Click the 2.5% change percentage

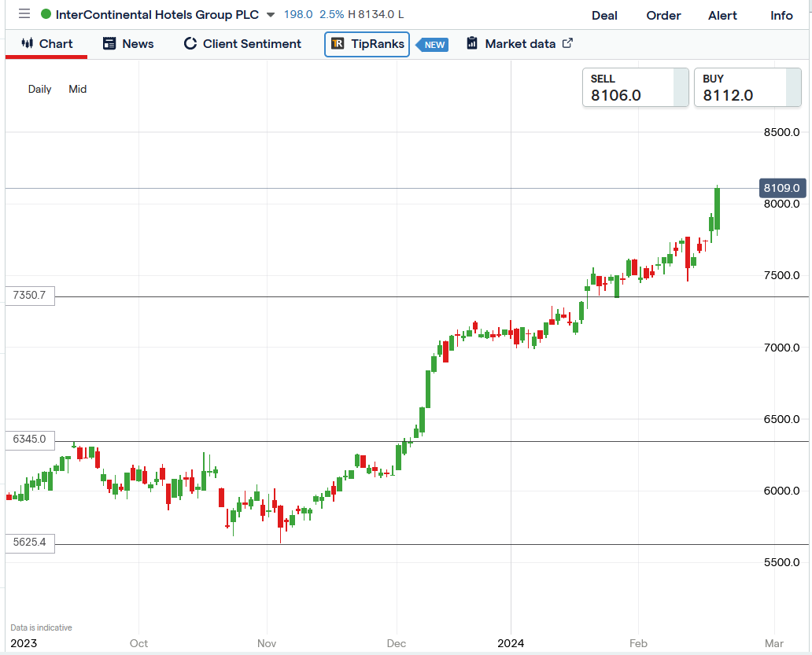coord(331,14)
